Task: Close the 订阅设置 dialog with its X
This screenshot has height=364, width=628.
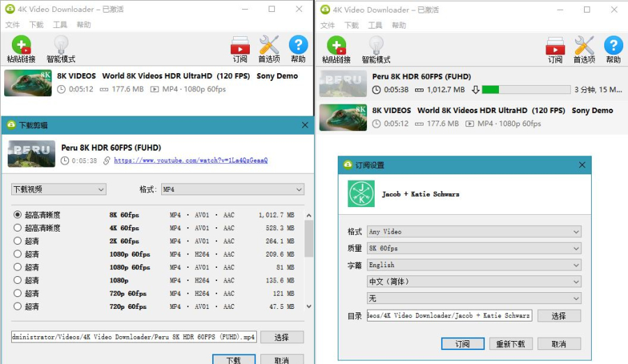Action: [582, 165]
